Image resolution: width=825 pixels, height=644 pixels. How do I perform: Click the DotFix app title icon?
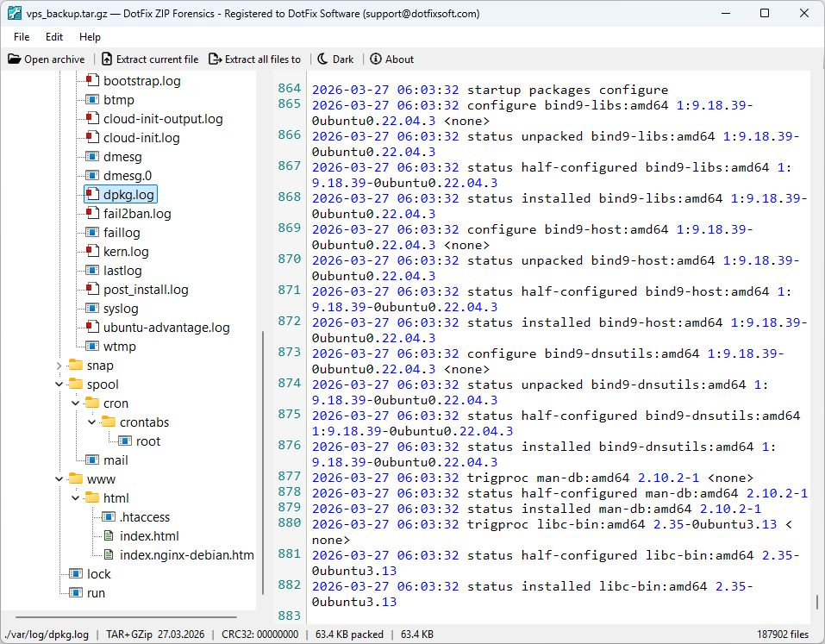point(14,13)
